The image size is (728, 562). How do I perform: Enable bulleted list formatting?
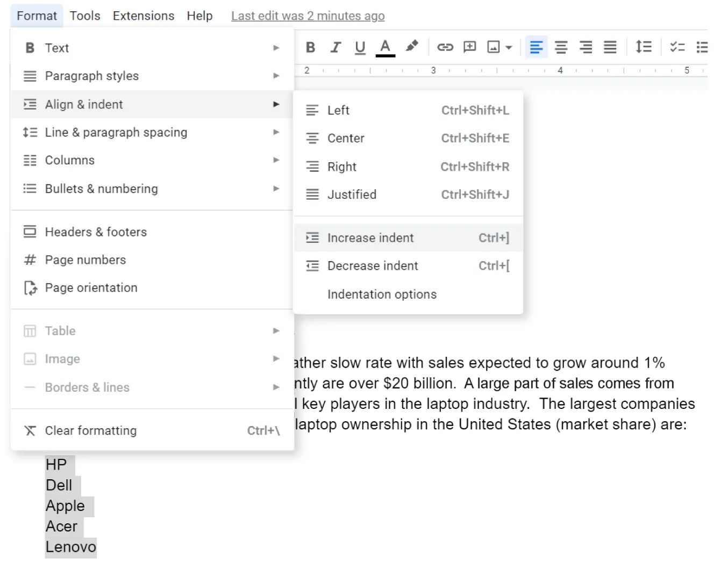[702, 47]
